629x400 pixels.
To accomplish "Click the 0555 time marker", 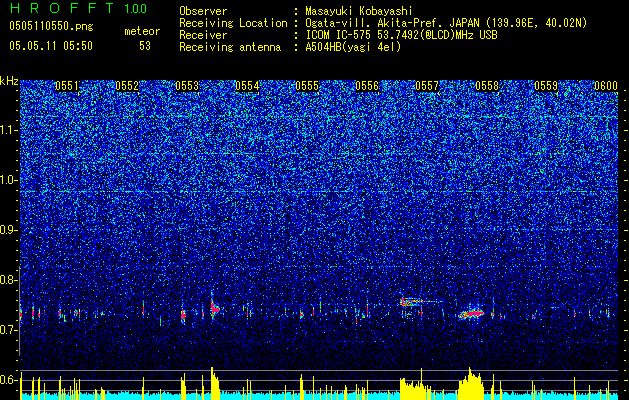I will [x=307, y=86].
